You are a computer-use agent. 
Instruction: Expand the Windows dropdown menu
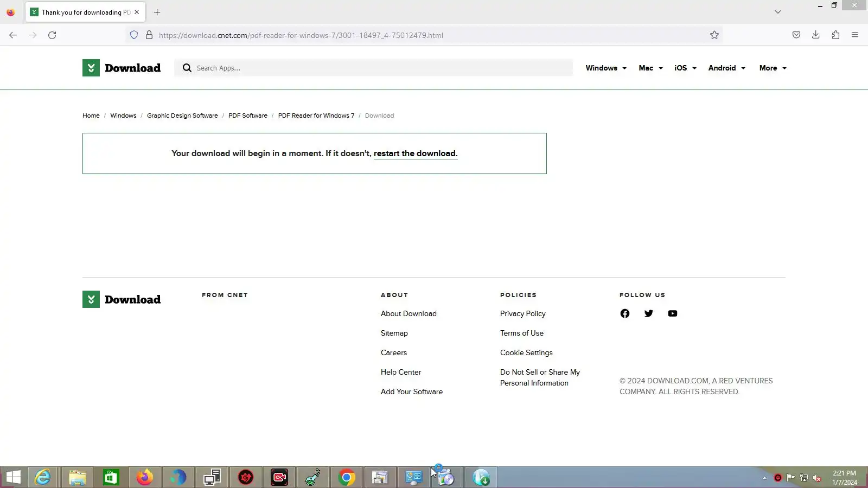tap(606, 68)
